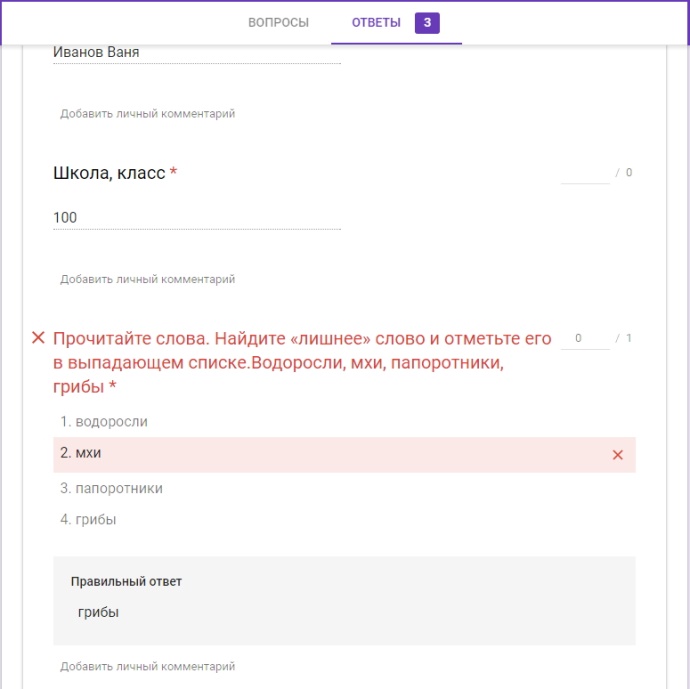Select the Иванов Ваня name answer field
The image size is (690, 689).
(x=197, y=53)
